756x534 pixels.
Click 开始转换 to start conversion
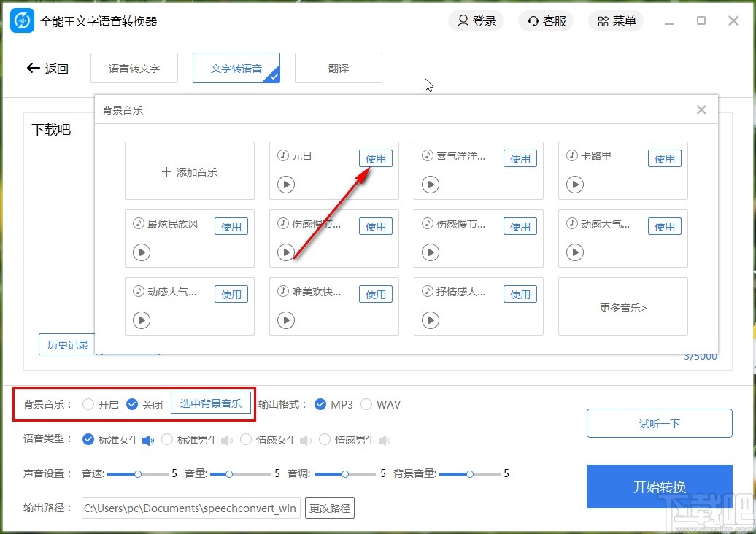pos(659,487)
